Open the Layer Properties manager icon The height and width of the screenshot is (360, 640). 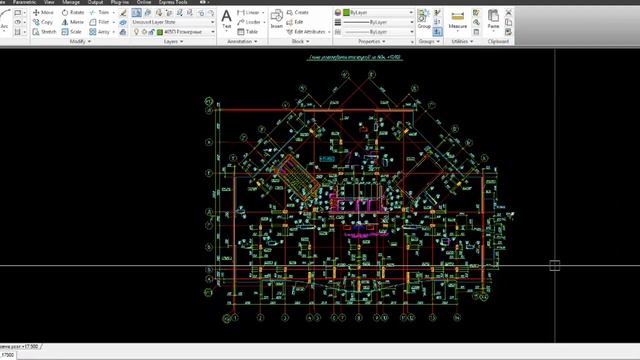[x=136, y=13]
